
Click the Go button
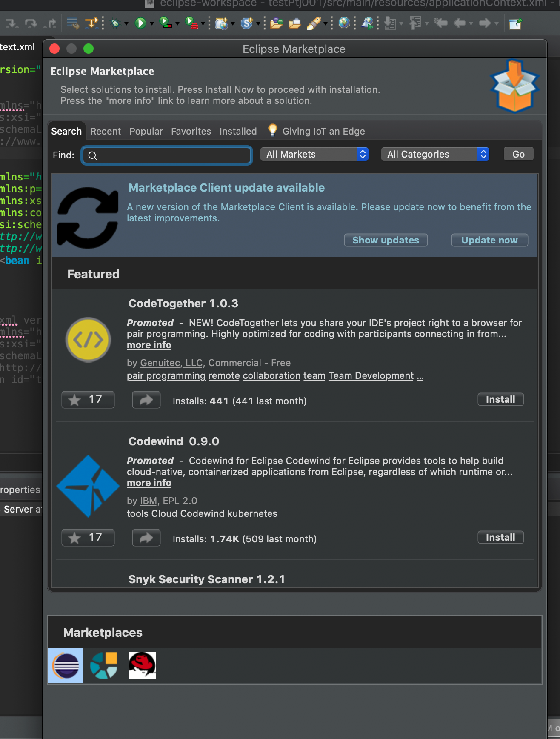[x=518, y=154]
